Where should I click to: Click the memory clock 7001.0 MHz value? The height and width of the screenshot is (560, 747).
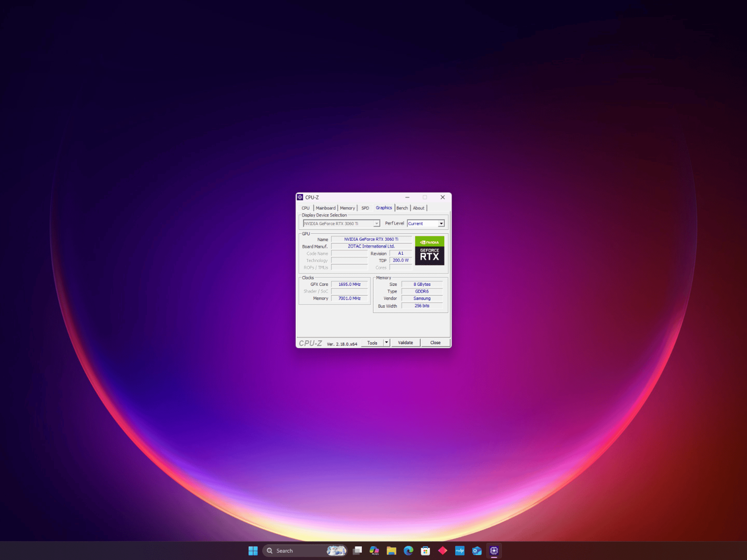point(349,299)
